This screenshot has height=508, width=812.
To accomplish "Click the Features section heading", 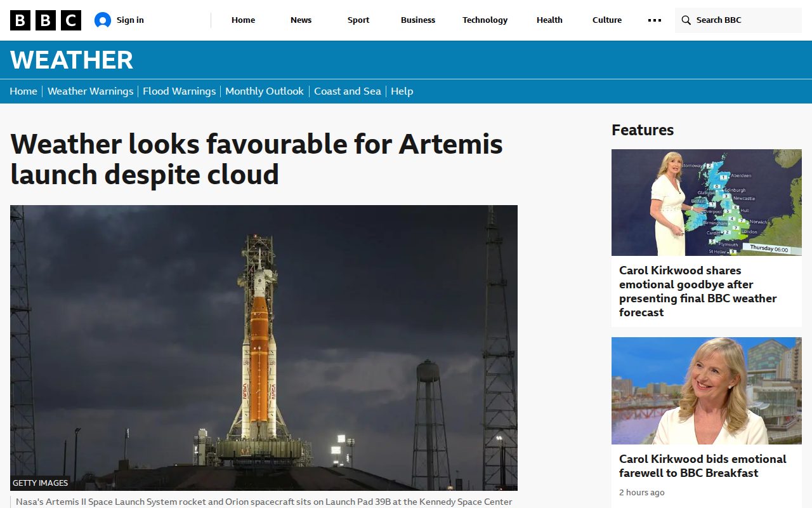I will tap(643, 130).
